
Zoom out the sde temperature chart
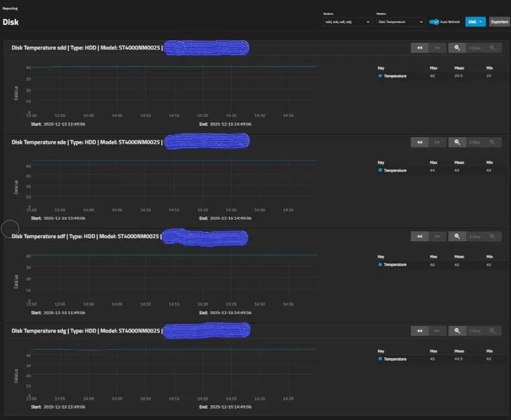click(x=457, y=142)
